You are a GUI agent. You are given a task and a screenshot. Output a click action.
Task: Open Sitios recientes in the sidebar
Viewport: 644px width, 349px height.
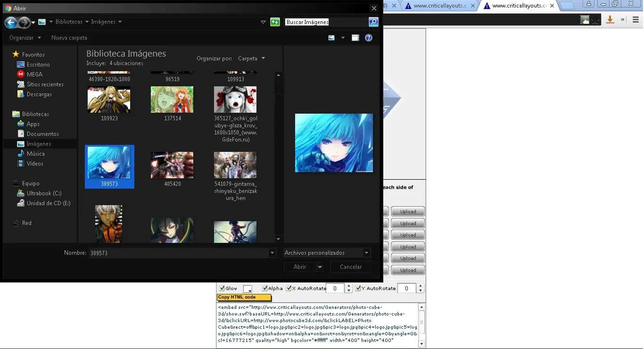40,84
